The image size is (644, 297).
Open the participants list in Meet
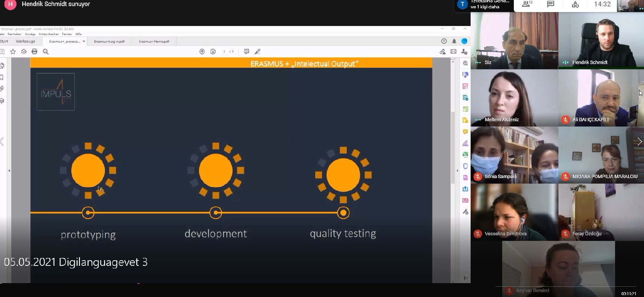click(x=527, y=5)
